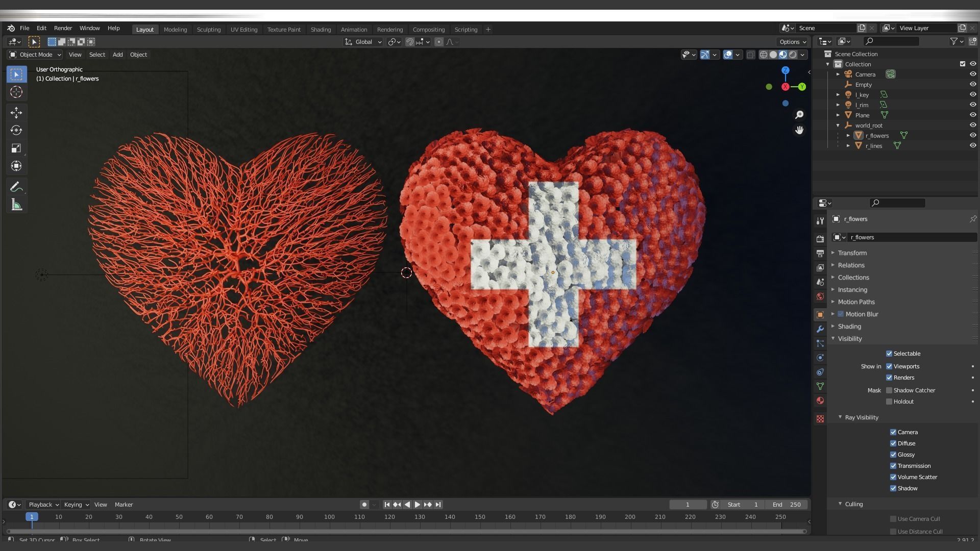This screenshot has height=551, width=980.
Task: Open the viewport Add menu
Action: tap(117, 55)
